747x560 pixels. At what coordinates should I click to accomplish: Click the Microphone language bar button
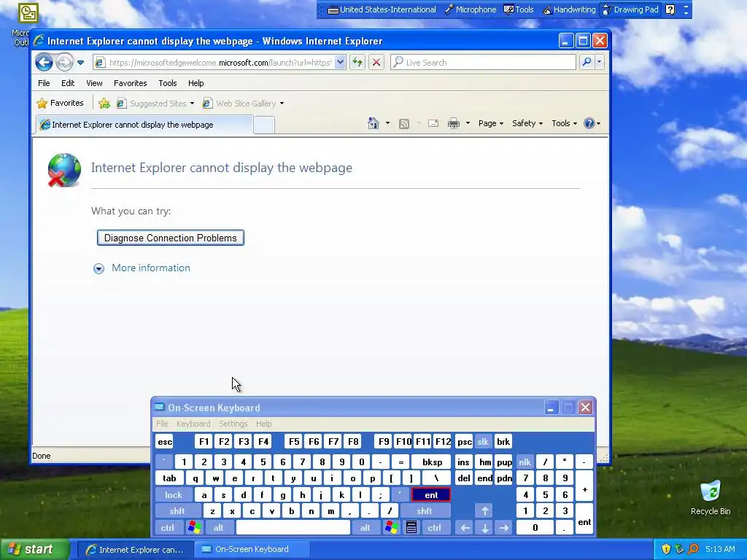click(471, 9)
